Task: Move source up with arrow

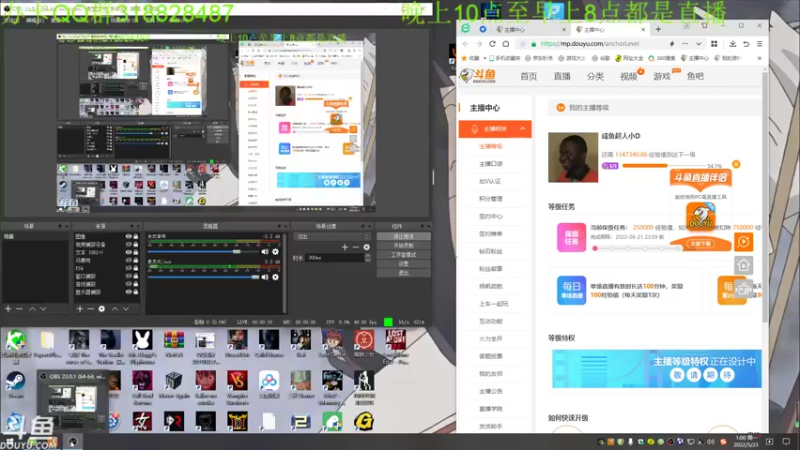Action: click(115, 309)
